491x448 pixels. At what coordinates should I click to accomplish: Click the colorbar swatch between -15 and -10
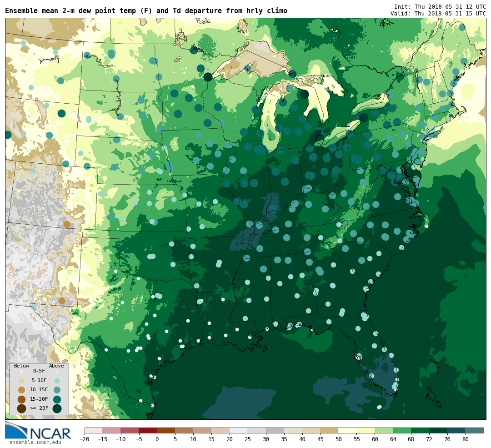111,430
